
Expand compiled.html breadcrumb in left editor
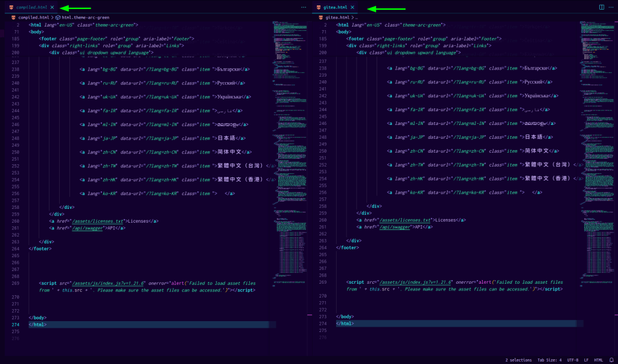click(33, 18)
